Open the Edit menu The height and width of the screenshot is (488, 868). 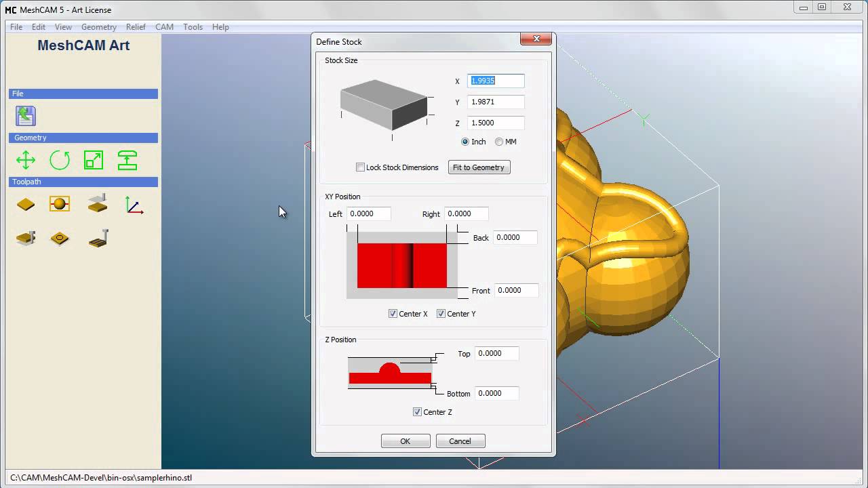[x=39, y=27]
